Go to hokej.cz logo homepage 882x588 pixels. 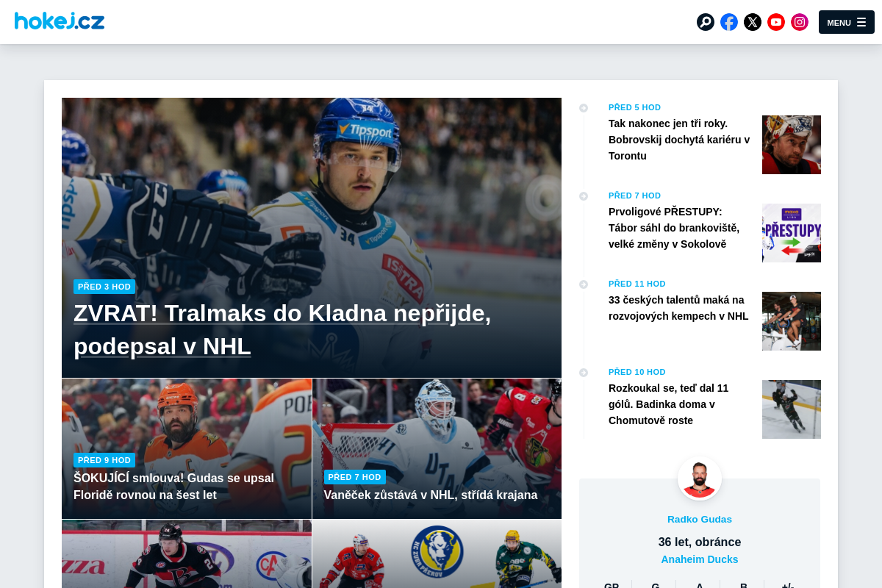coord(60,21)
